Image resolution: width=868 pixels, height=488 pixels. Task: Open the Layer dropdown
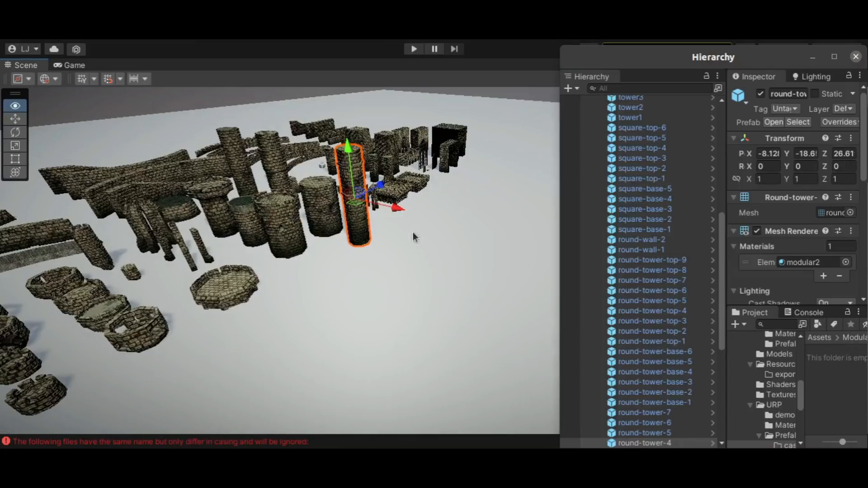tap(844, 108)
